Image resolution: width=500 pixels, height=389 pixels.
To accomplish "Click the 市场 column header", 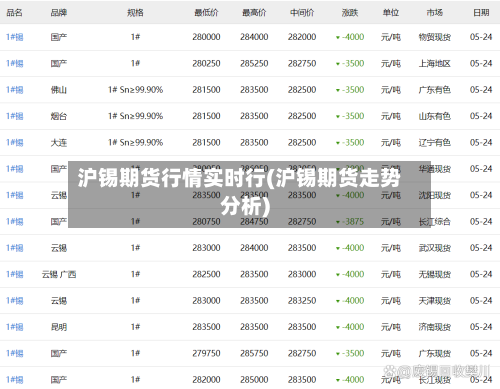I will pos(435,13).
